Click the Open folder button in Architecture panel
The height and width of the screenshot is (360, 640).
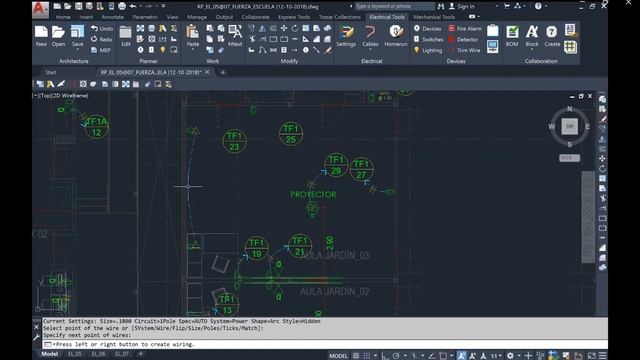[58, 36]
